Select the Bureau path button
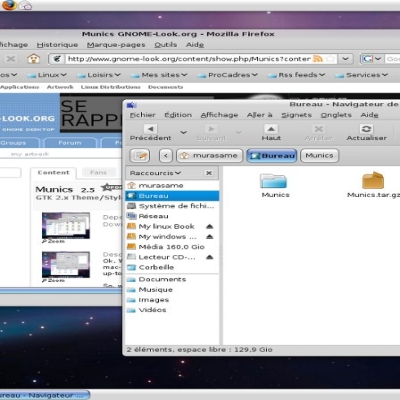Screen dimensions: 400x400 (x=272, y=156)
